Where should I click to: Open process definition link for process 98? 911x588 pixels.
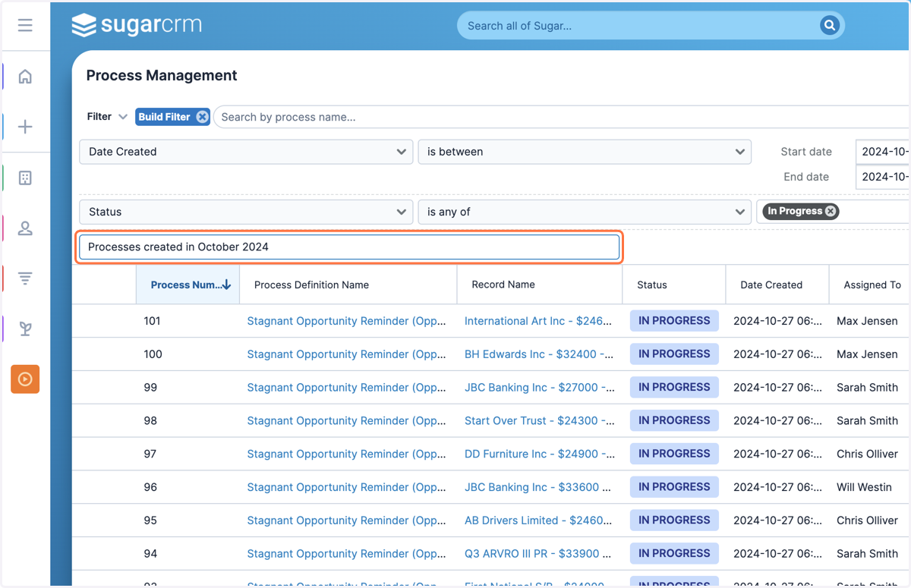[x=347, y=421]
